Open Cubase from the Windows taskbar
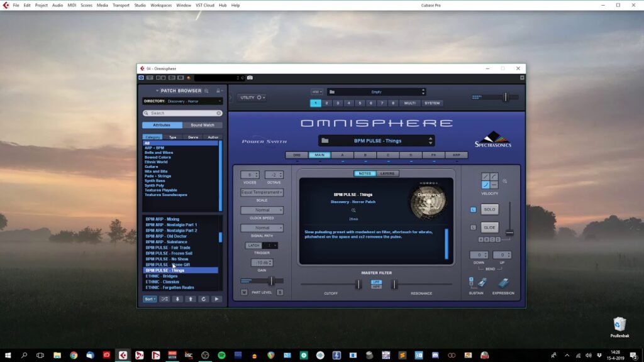The image size is (644, 362). pos(123,355)
